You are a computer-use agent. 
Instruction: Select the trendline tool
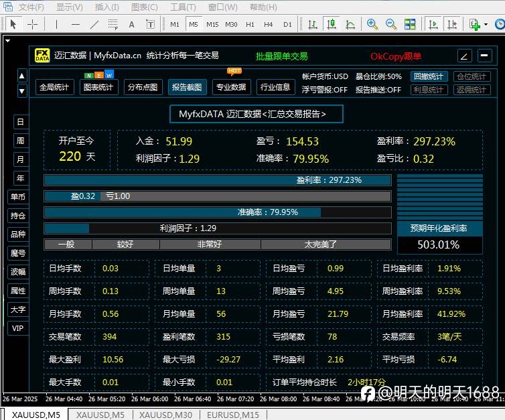94,24
